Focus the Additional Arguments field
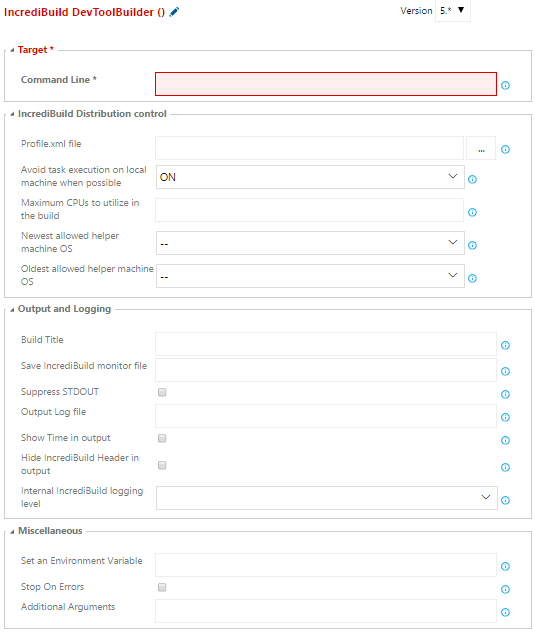 [326, 611]
